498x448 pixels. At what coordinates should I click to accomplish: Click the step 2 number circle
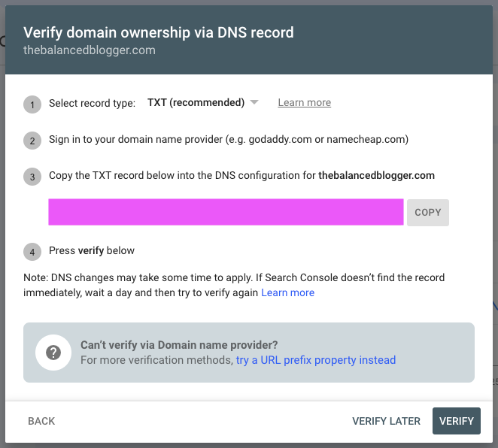click(x=32, y=141)
